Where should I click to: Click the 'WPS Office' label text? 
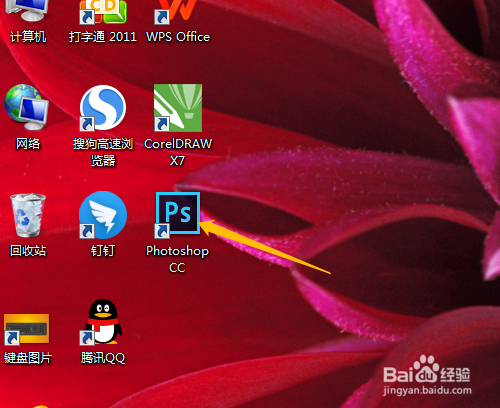(178, 37)
